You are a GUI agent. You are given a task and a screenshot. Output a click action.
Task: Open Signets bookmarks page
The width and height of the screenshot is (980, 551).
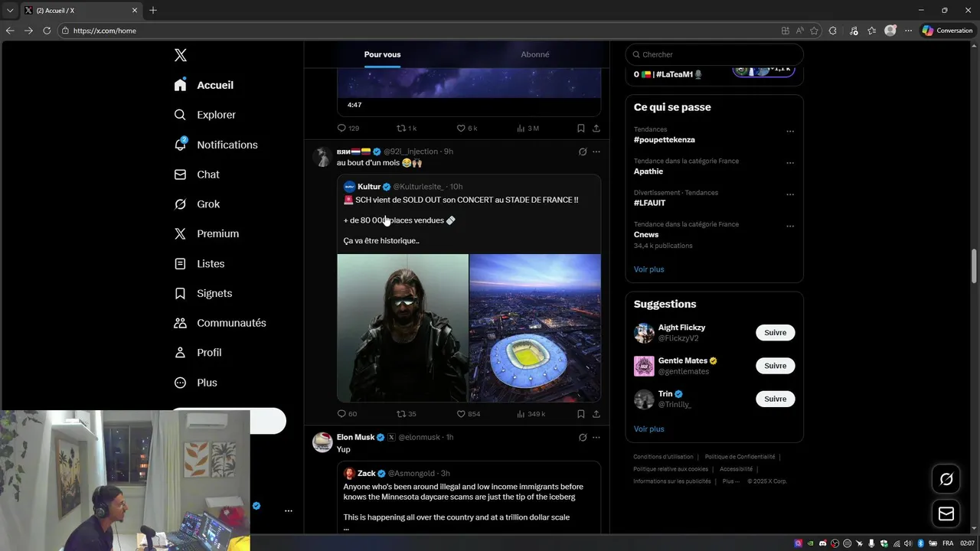[203, 293]
